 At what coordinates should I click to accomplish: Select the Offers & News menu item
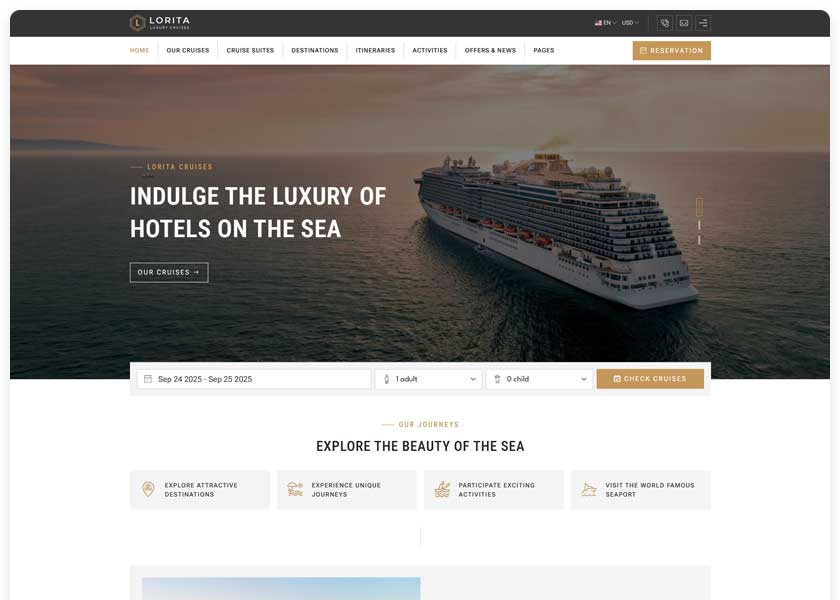click(x=490, y=50)
